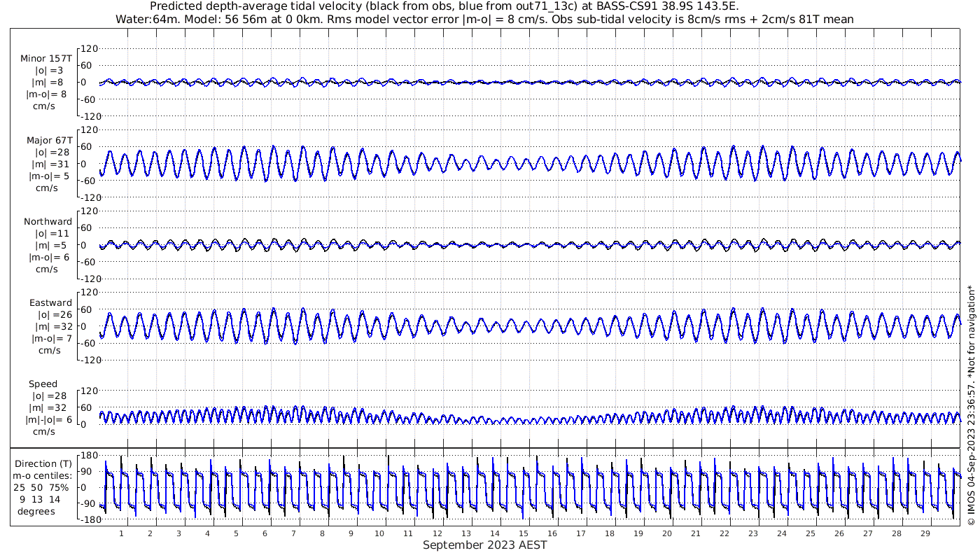Click day 22 on the date axis
Image resolution: width=980 pixels, height=560 pixels.
[724, 533]
